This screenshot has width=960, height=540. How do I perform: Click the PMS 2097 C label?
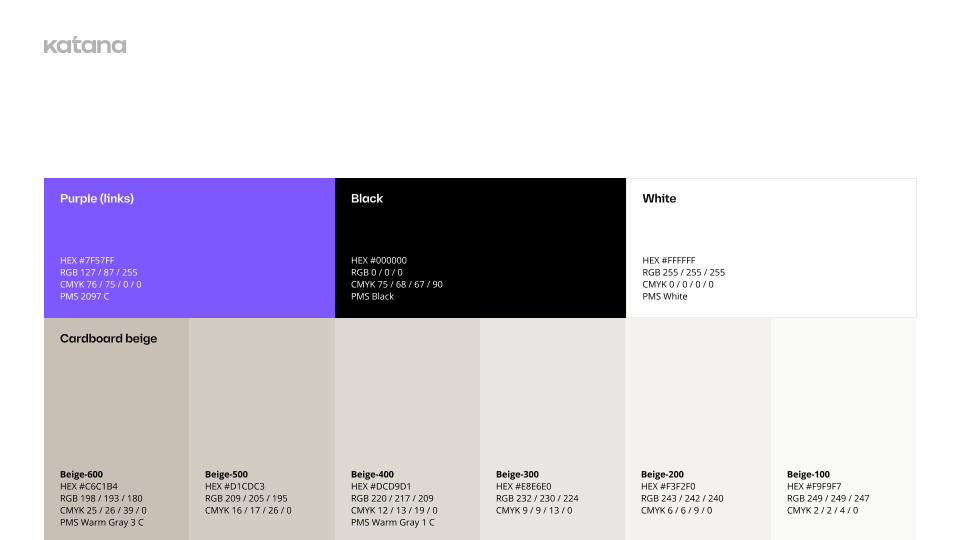85,297
